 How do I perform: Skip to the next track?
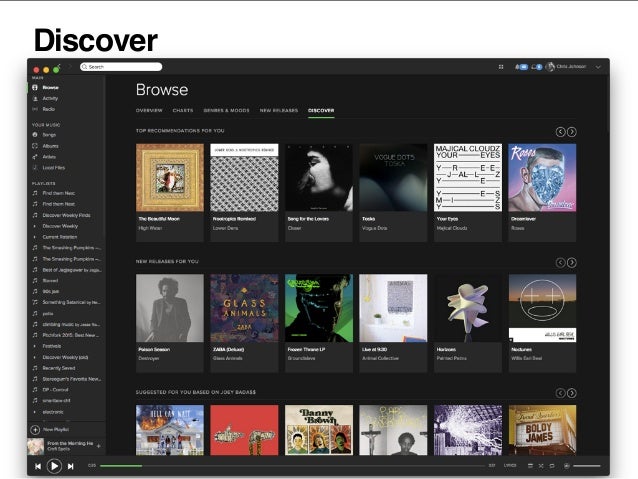coord(70,466)
